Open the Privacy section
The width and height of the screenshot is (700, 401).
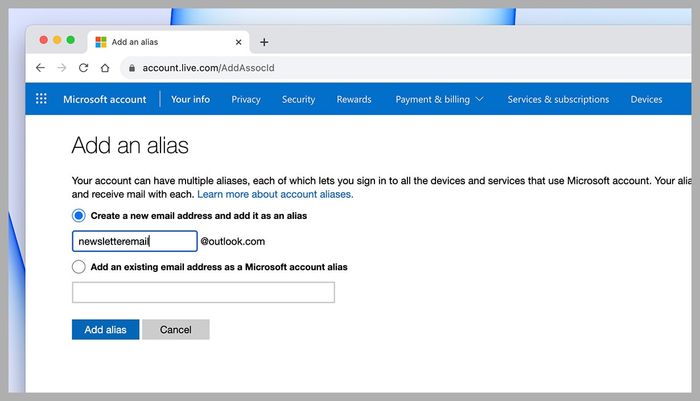(246, 99)
